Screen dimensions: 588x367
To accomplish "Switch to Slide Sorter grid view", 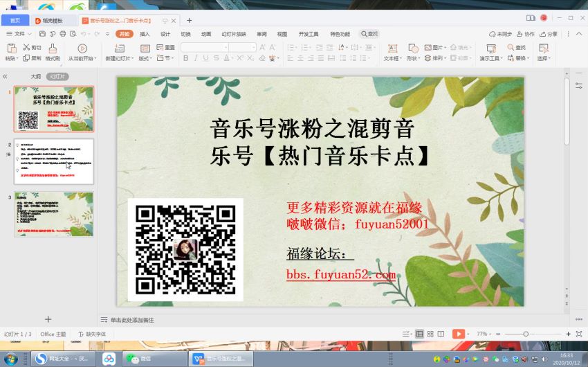I will tap(430, 334).
